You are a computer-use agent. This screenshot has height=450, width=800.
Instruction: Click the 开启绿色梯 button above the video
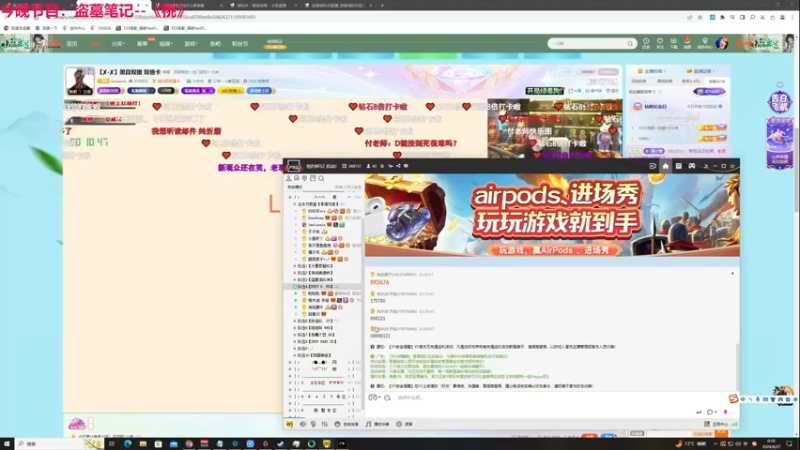545,91
